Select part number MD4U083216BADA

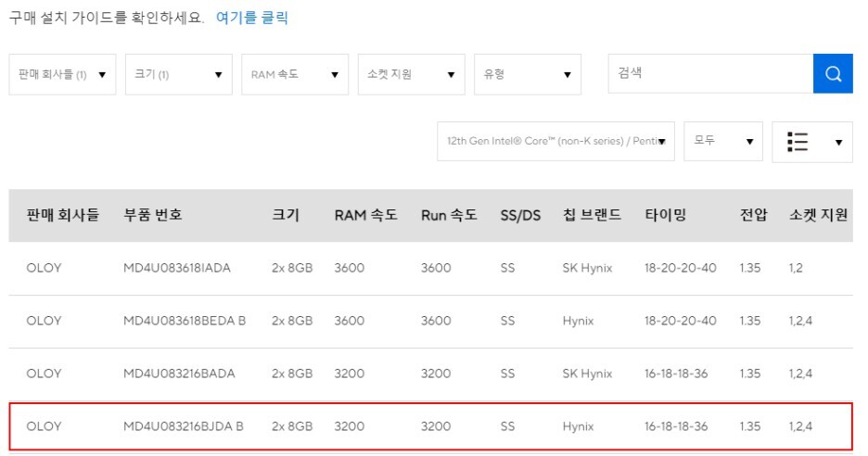[179, 374]
